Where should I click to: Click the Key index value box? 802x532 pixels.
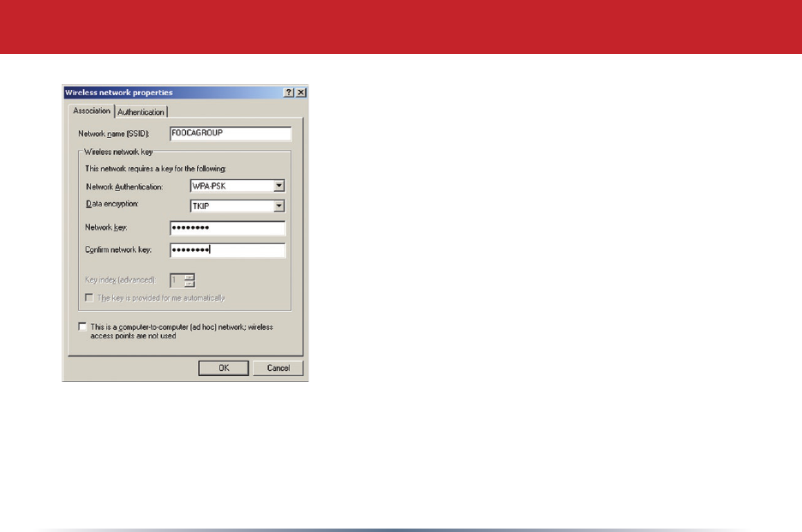177,280
